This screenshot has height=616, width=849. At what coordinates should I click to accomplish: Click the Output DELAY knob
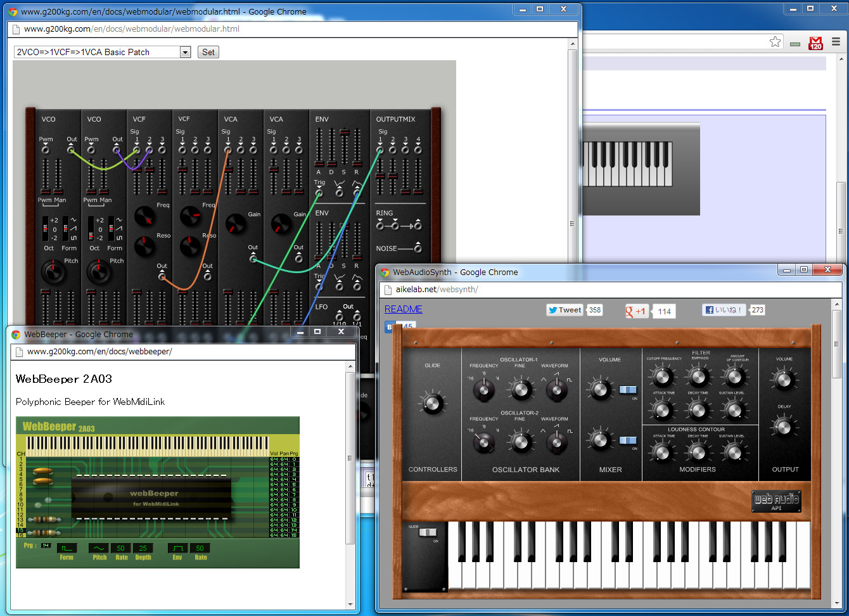(x=784, y=427)
